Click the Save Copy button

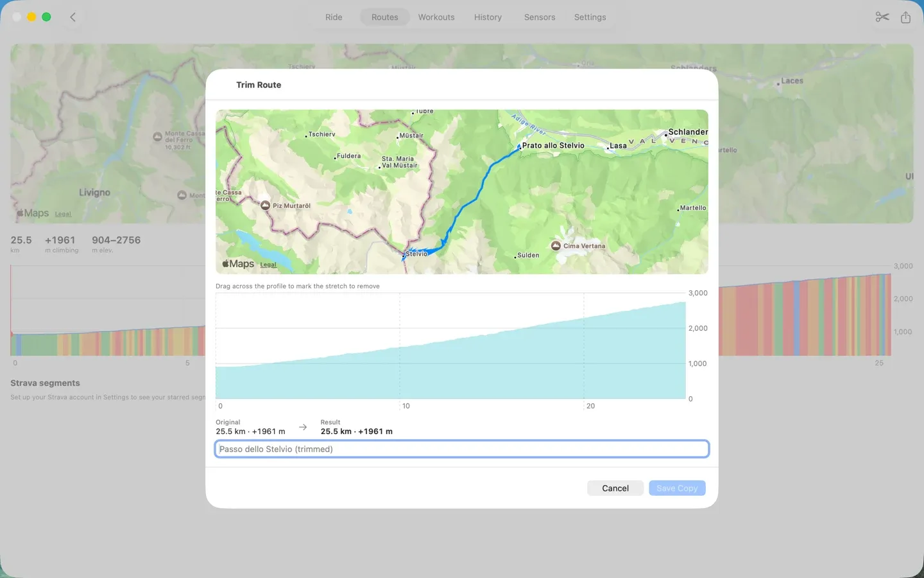tap(677, 488)
